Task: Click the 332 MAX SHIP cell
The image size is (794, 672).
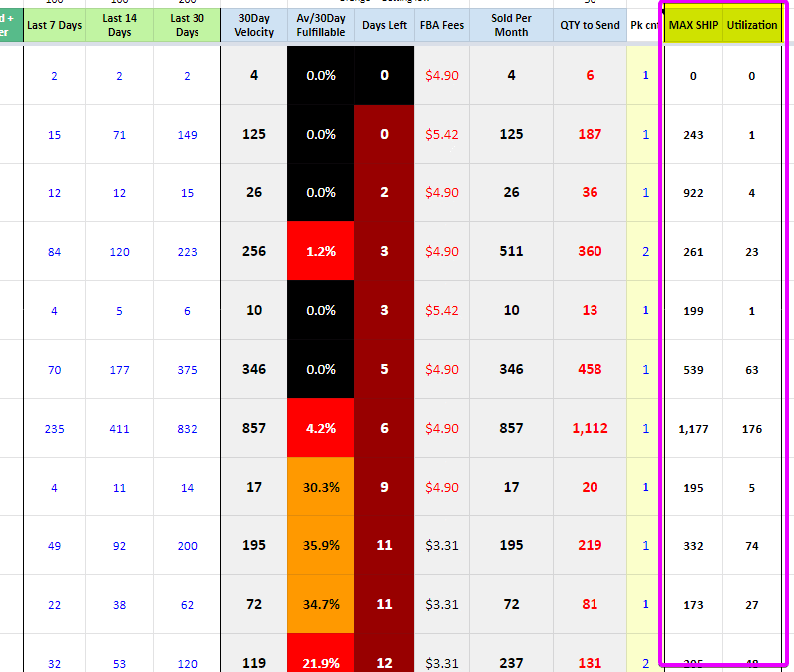Action: 693,546
